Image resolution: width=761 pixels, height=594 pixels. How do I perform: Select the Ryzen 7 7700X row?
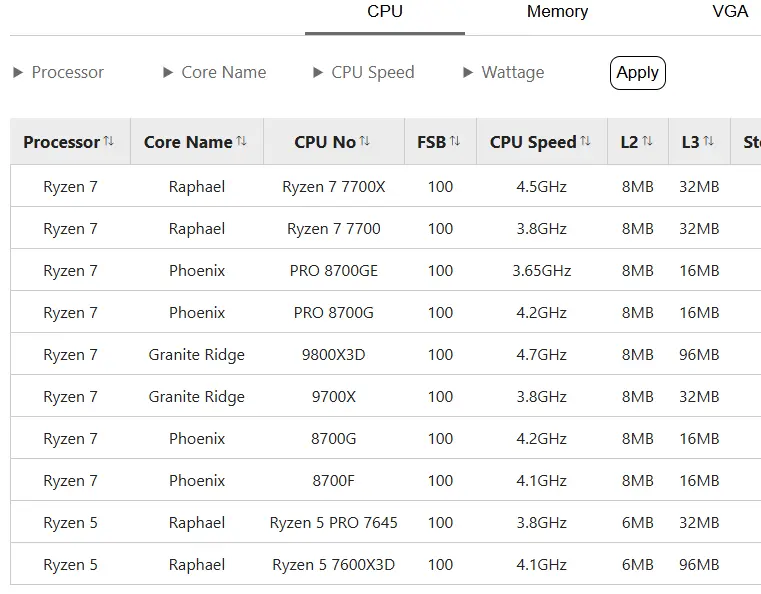click(385, 186)
